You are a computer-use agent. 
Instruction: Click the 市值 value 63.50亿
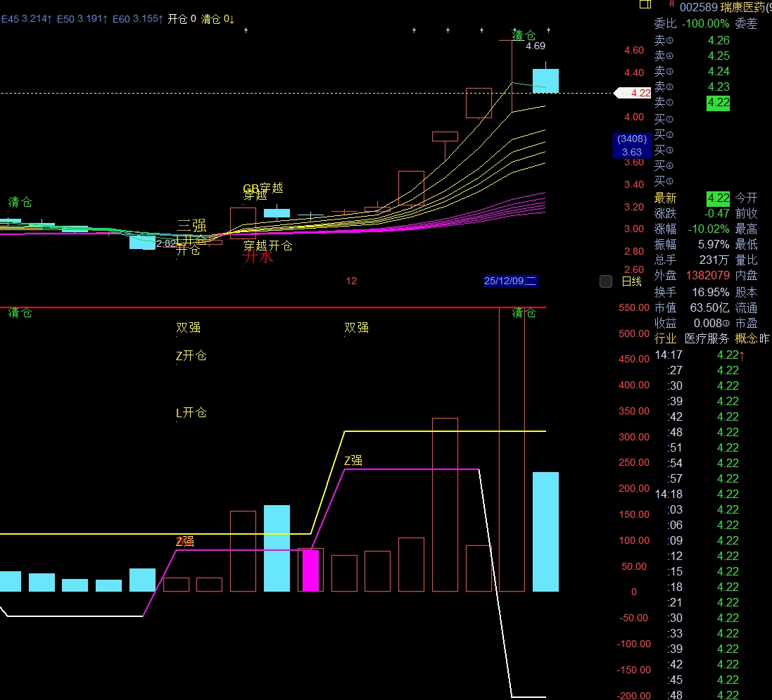709,307
